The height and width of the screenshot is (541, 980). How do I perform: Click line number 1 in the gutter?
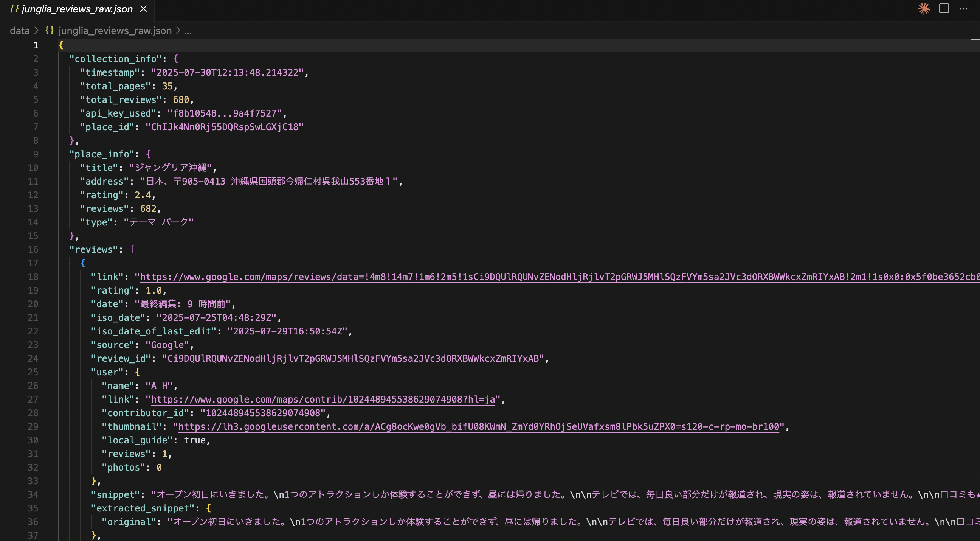point(36,45)
